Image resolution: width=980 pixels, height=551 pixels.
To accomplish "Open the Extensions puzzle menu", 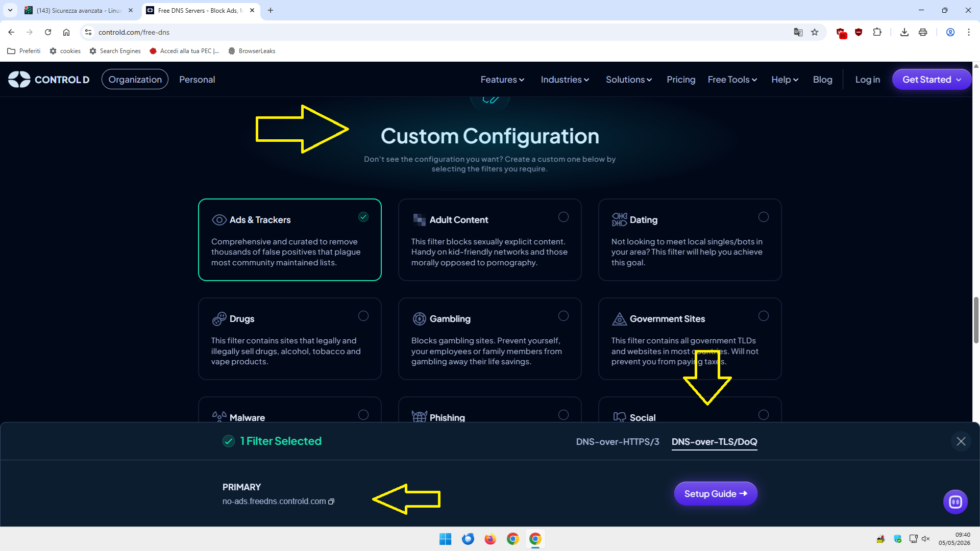I will (877, 32).
